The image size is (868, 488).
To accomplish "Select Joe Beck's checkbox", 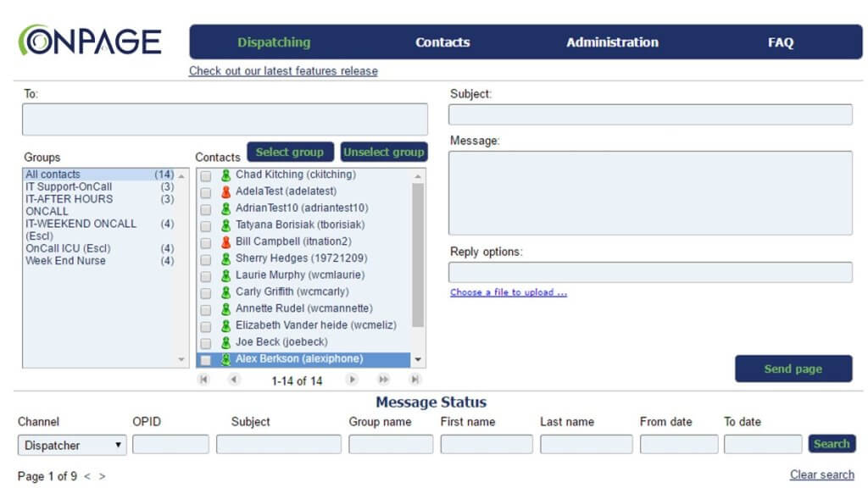I will [206, 343].
